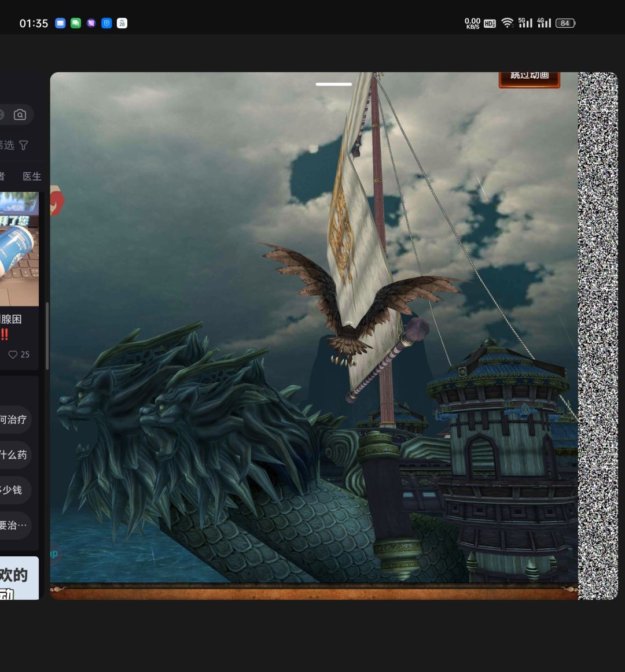Viewport: 625px width, 672px height.
Task: Tap the Wi-Fi status icon
Action: coord(508,23)
